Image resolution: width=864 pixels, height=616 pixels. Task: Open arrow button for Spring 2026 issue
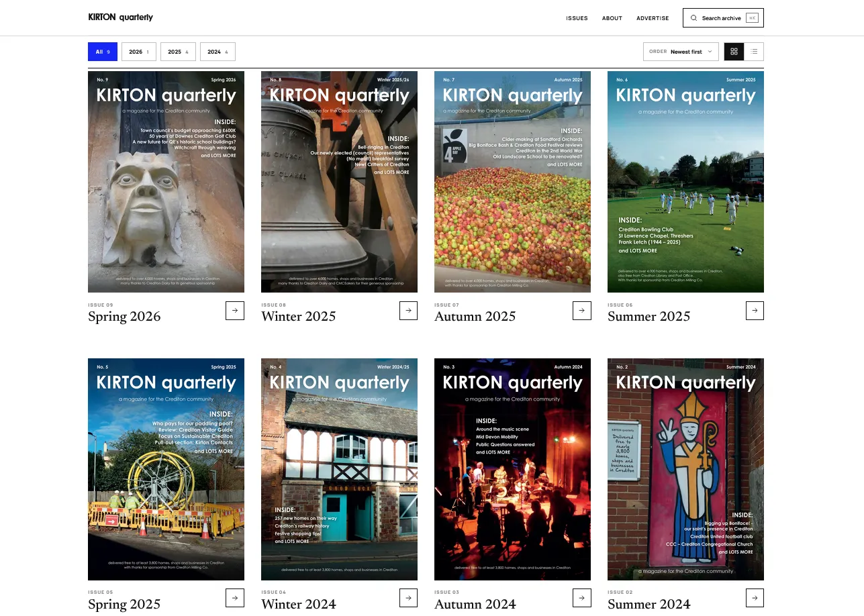click(x=235, y=311)
